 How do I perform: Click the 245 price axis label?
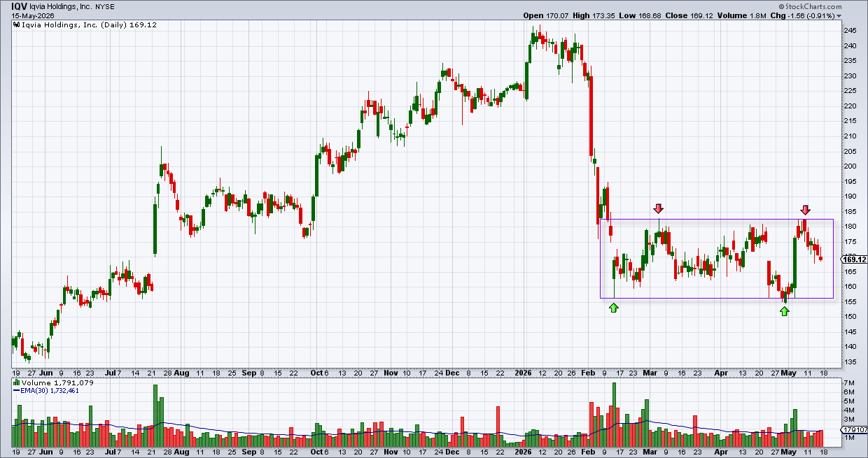coord(848,31)
